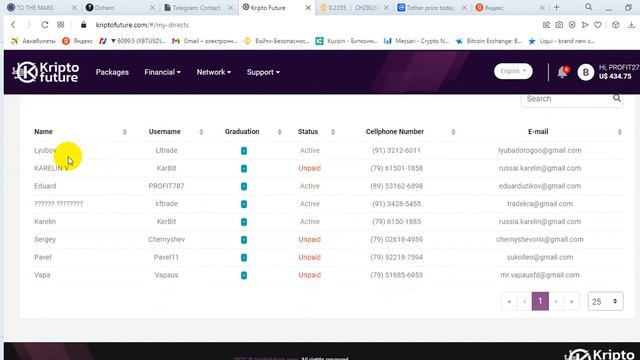Open the Kucoin bookmark link
The width and height of the screenshot is (640, 360).
pyautogui.click(x=347, y=41)
